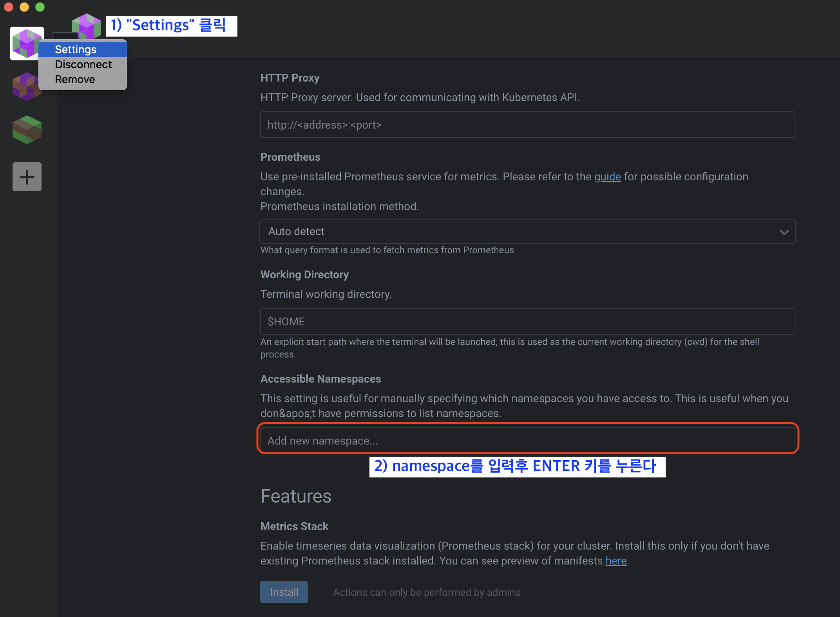The image size is (840, 617).
Task: Select Remove in the cluster context menu
Action: point(75,79)
